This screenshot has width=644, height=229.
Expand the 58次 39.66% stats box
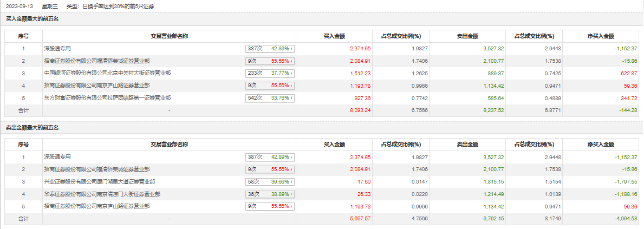click(269, 181)
